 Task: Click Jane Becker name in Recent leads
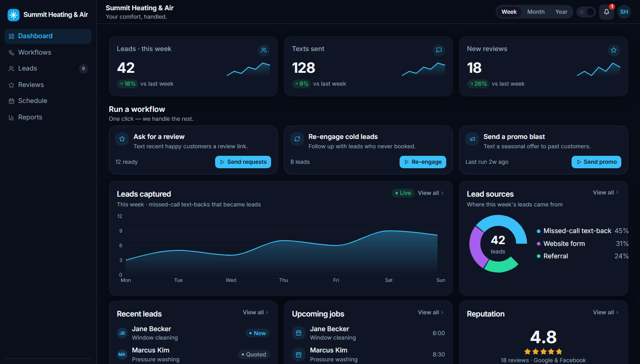[152, 329]
